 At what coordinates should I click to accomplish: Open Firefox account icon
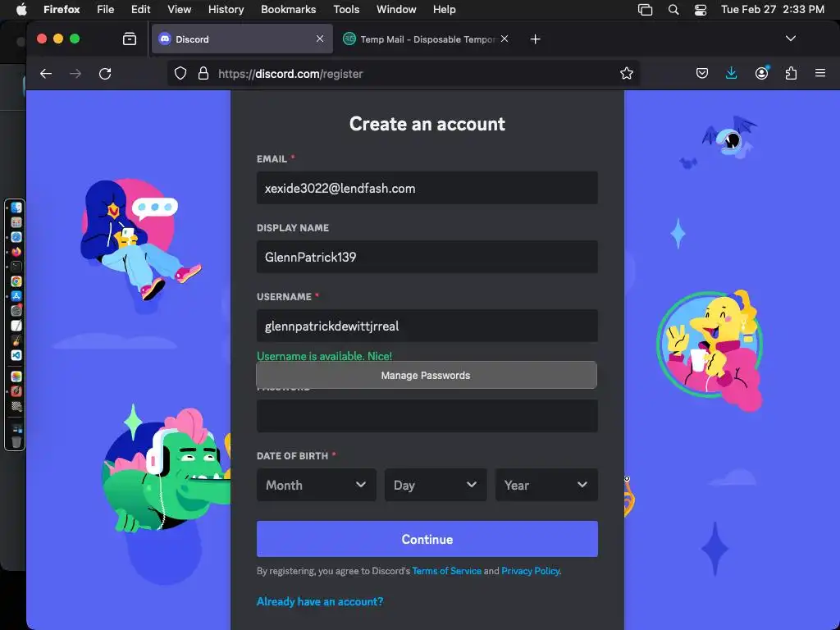[x=761, y=73]
